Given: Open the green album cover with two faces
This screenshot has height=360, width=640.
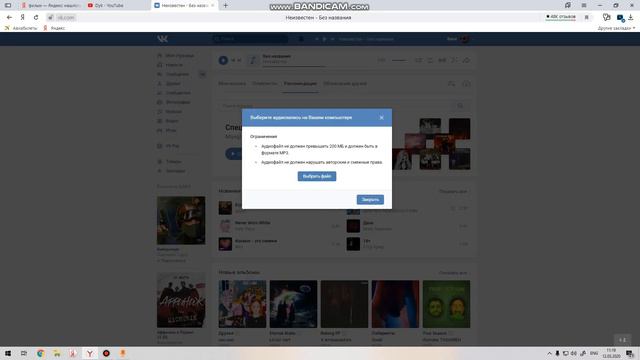Looking at the screenshot, I should tap(446, 304).
